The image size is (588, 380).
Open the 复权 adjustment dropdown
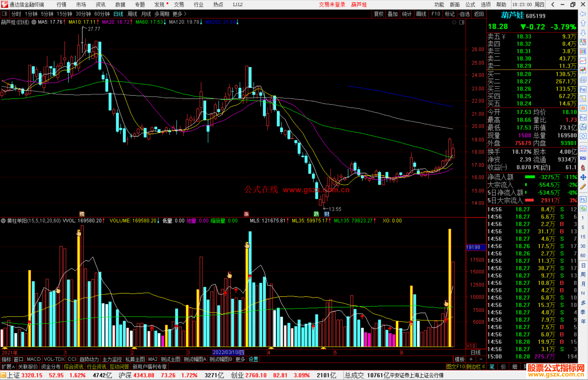(379, 14)
